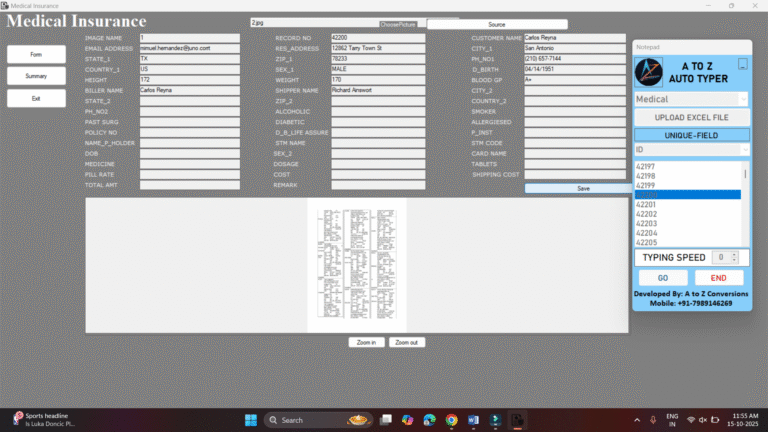Open the volume control in tray

[x=703, y=420]
